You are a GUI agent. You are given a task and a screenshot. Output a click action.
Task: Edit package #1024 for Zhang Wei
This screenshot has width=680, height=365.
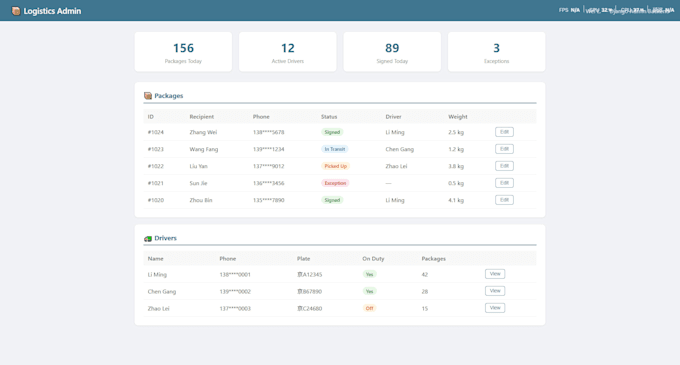pos(504,132)
